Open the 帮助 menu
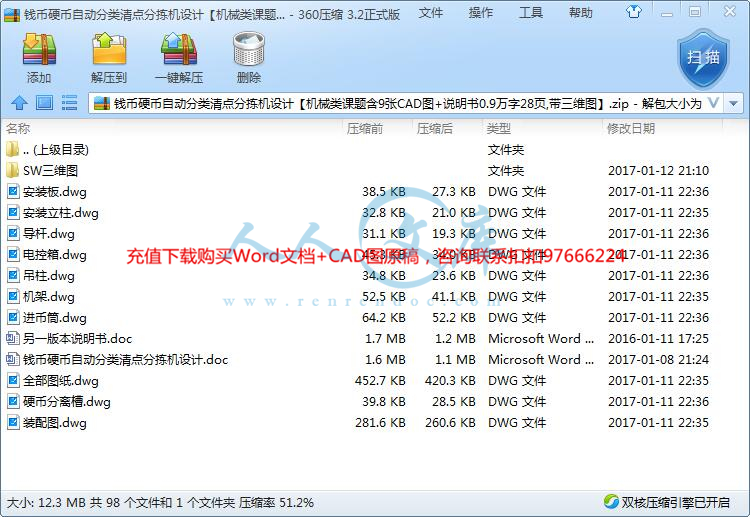Image resolution: width=750 pixels, height=517 pixels. tap(581, 13)
